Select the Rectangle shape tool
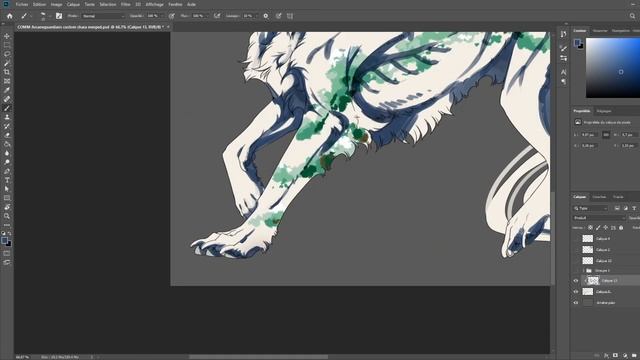Screen dimensions: 640x360 click(7, 198)
